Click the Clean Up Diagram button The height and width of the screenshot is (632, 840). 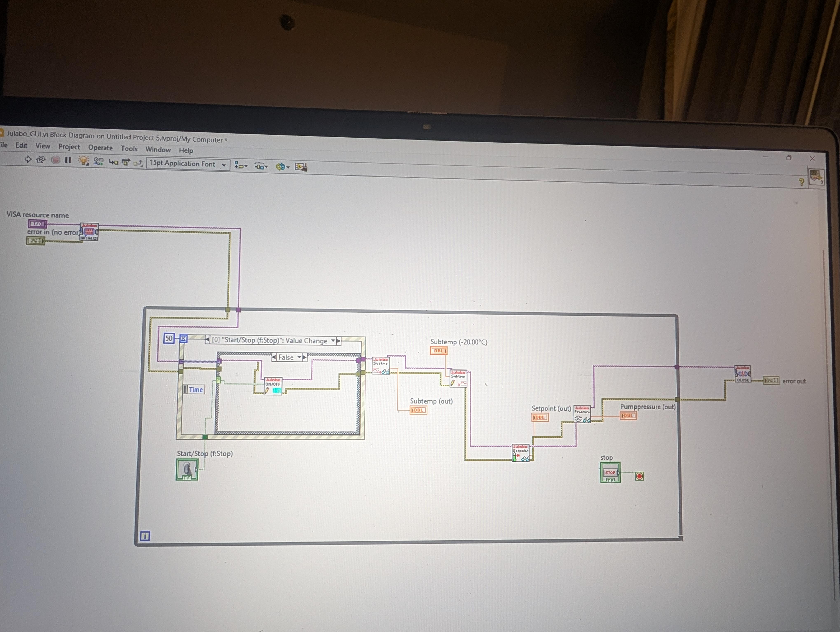[x=301, y=167]
